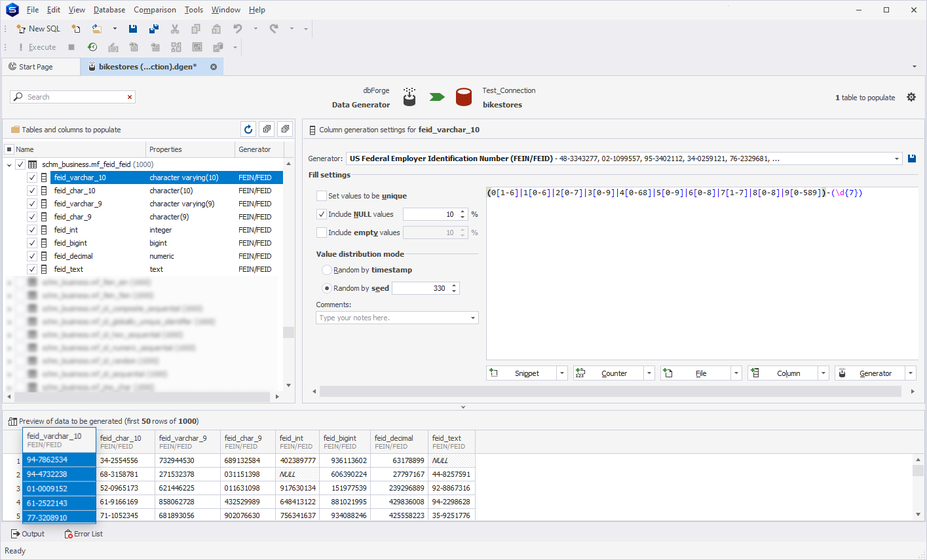Collapse the settings pane with the chevron
The image size is (927, 560).
(463, 407)
